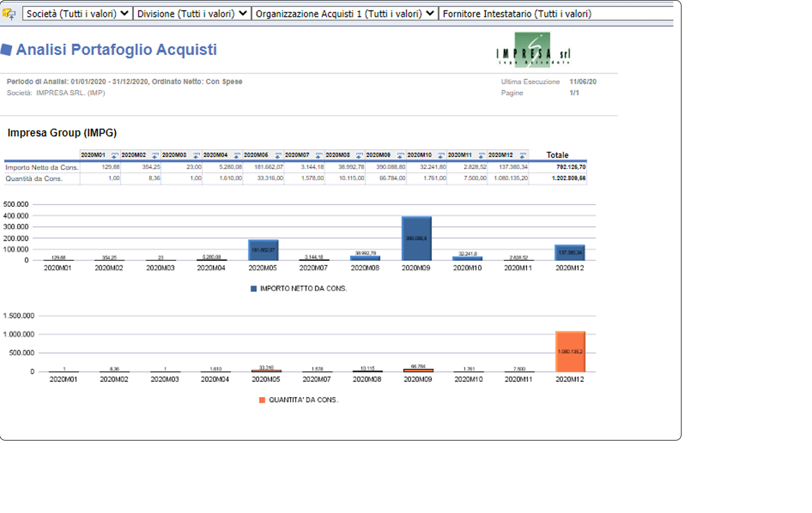Click the blue 2020M05 bar in the Importo chart
The width and height of the screenshot is (812, 513).
pos(263,250)
